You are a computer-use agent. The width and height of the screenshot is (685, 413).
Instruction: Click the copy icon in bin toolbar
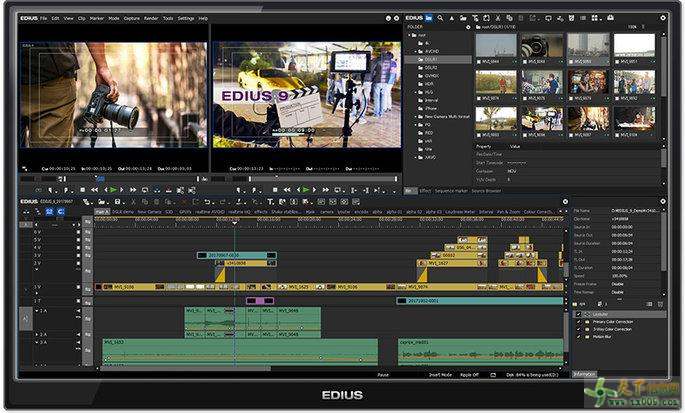tap(509, 18)
